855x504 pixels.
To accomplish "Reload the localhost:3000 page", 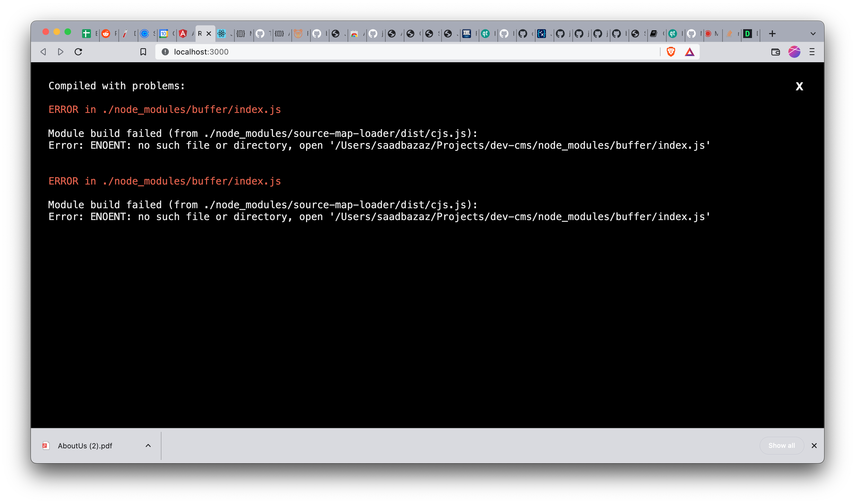I will [x=78, y=52].
